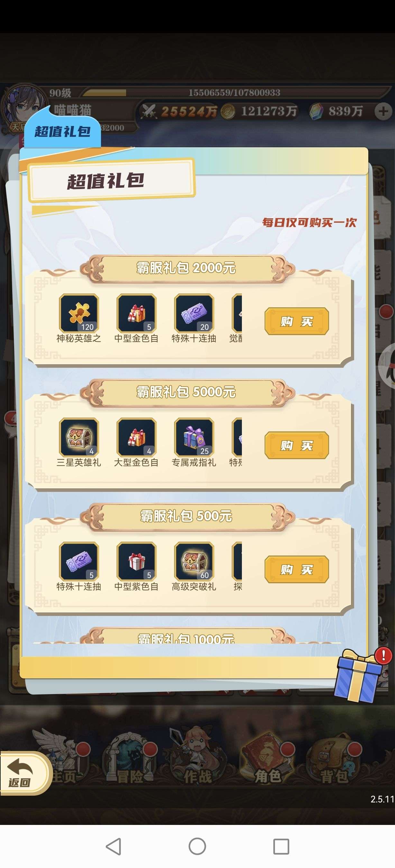
Task: Select the special ten-draw ticket with quantity 5
Action: click(79, 561)
